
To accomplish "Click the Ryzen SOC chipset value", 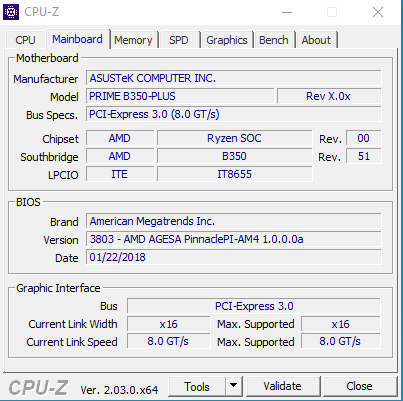I will click(x=235, y=138).
